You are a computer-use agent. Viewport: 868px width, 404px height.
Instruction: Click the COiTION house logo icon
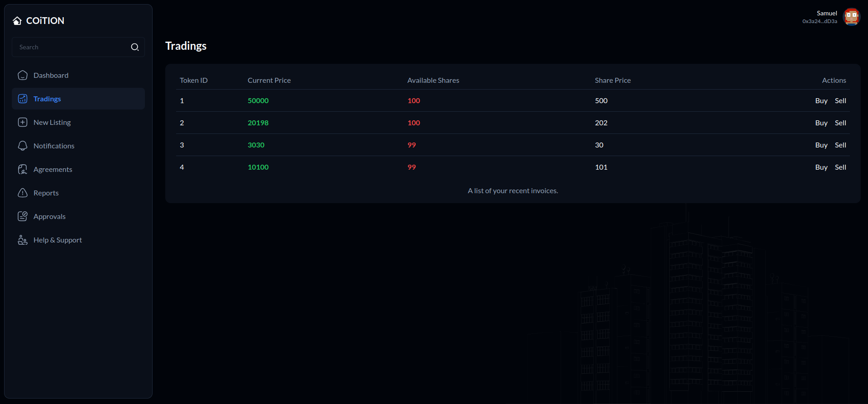point(17,21)
